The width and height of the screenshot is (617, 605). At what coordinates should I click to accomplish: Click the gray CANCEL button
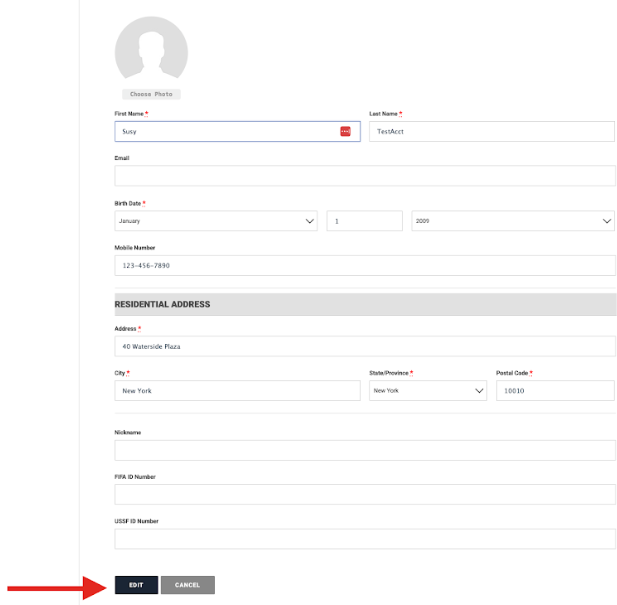pyautogui.click(x=188, y=585)
